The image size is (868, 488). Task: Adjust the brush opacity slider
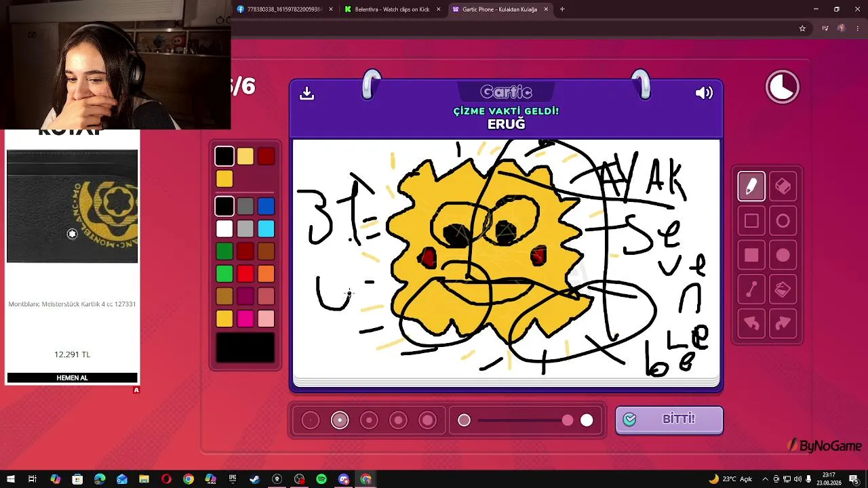click(x=525, y=421)
